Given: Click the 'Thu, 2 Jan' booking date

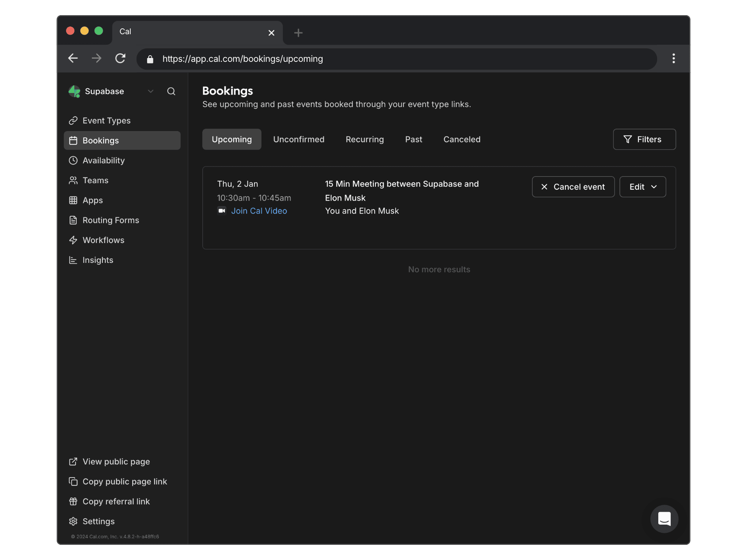Looking at the screenshot, I should pos(237,184).
